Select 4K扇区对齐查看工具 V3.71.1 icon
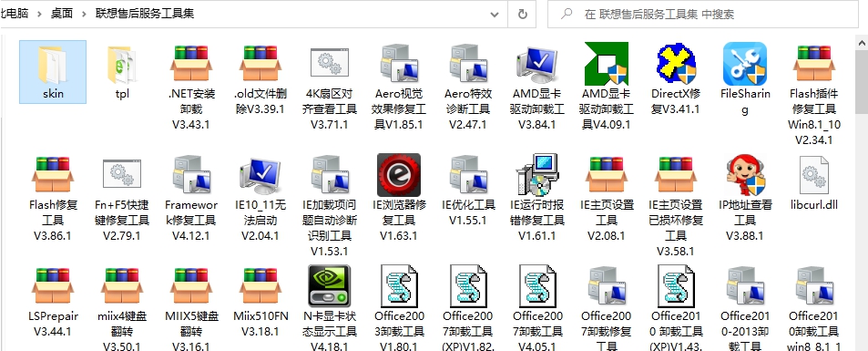 click(x=330, y=63)
